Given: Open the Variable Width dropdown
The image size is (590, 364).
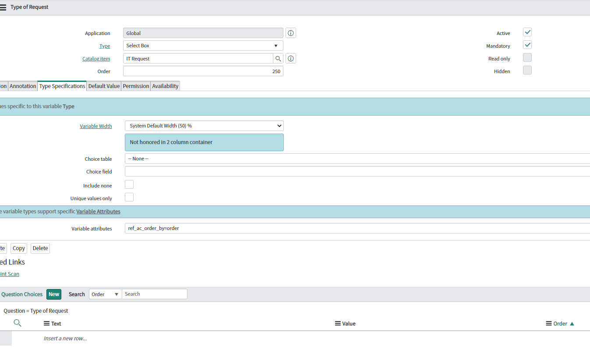Looking at the screenshot, I should tap(204, 126).
